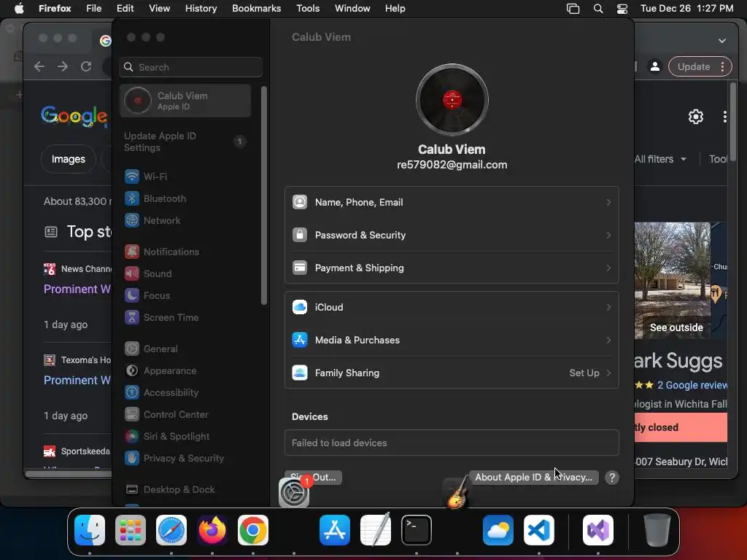Open TextEdit from the Dock

pos(376,530)
